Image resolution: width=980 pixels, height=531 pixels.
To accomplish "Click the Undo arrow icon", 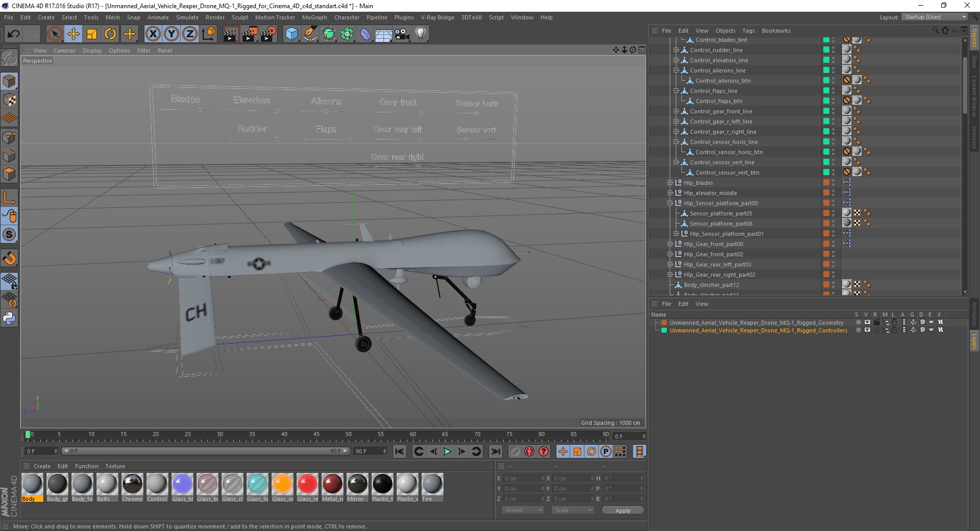I will coord(14,34).
